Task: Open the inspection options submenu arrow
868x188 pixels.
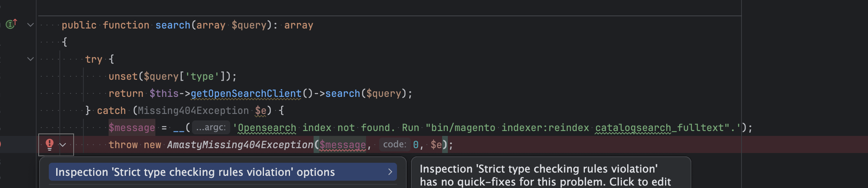Action: click(x=390, y=172)
